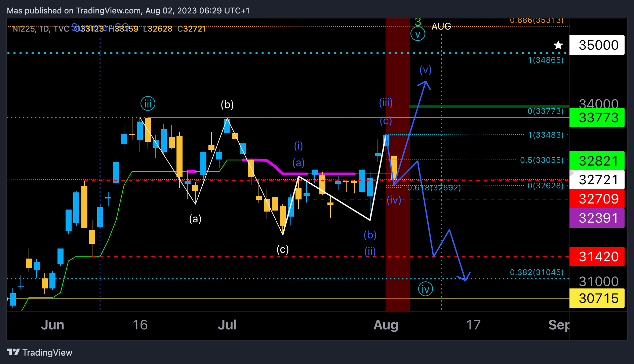Select the red 32709 price label
The height and width of the screenshot is (364, 634).
[x=597, y=199]
